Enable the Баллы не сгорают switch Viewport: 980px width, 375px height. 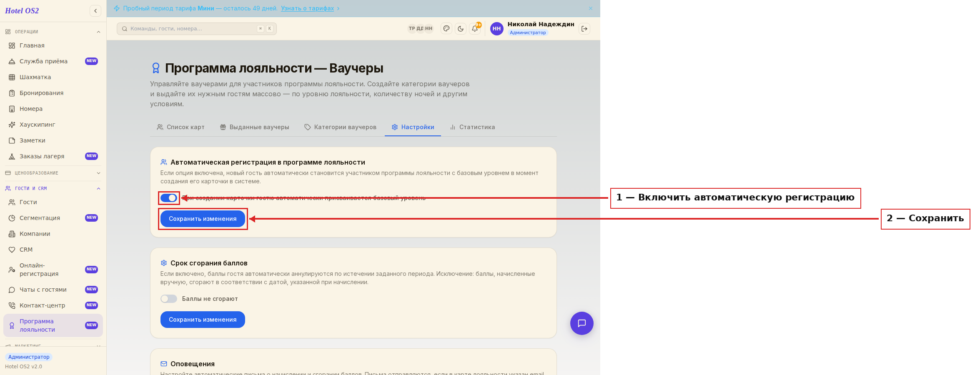(169, 299)
